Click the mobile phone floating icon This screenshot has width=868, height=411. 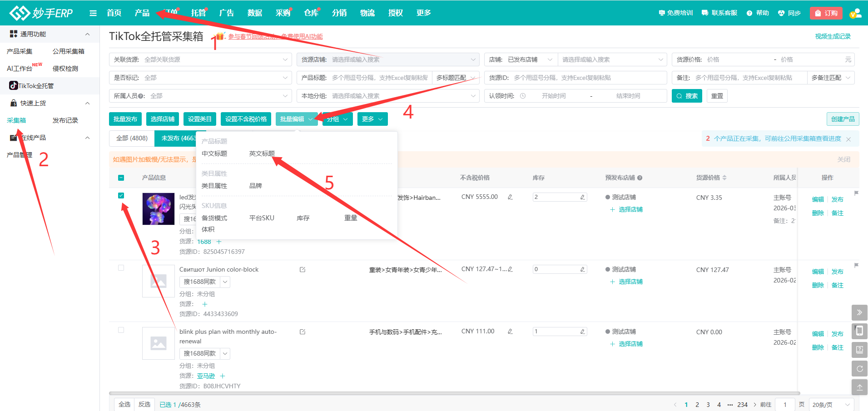coord(859,331)
